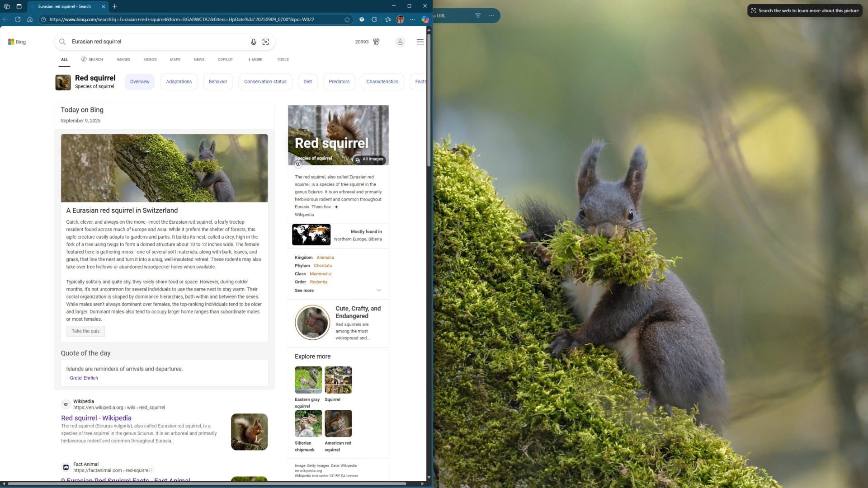Open the Bing account profile icon
Viewport: 868px width, 488px height.
pyautogui.click(x=400, y=42)
